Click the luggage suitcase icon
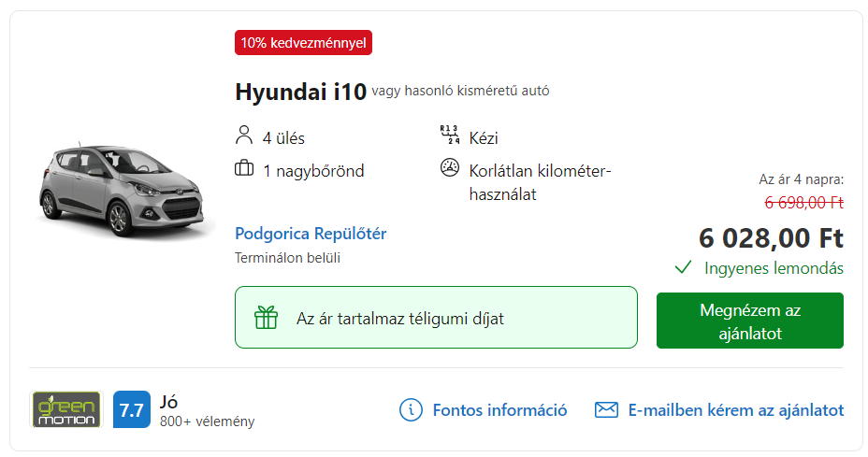 243,167
